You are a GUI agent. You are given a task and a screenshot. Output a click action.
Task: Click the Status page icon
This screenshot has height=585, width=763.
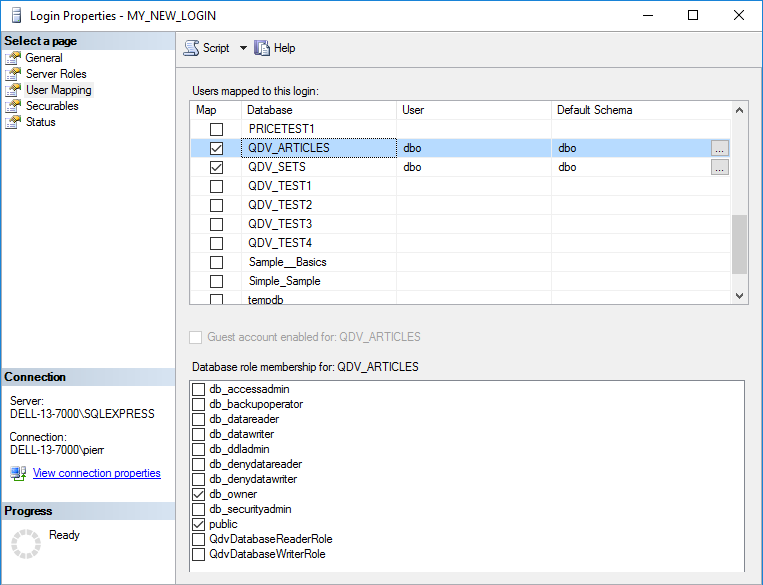coord(13,122)
